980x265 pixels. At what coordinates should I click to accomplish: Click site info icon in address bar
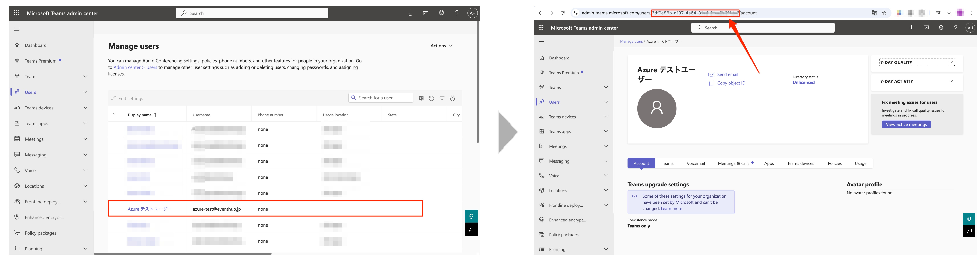pos(576,13)
